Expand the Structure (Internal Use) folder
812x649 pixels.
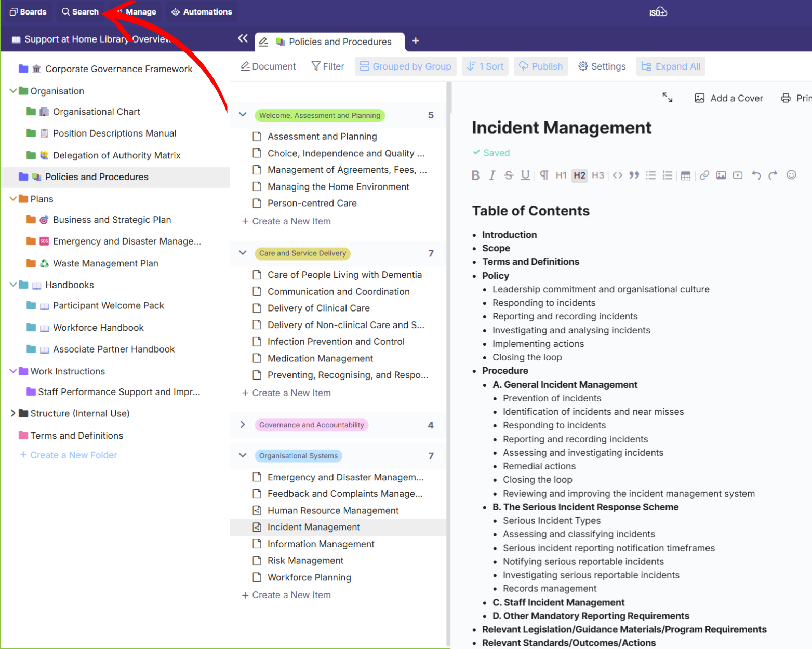coord(13,413)
